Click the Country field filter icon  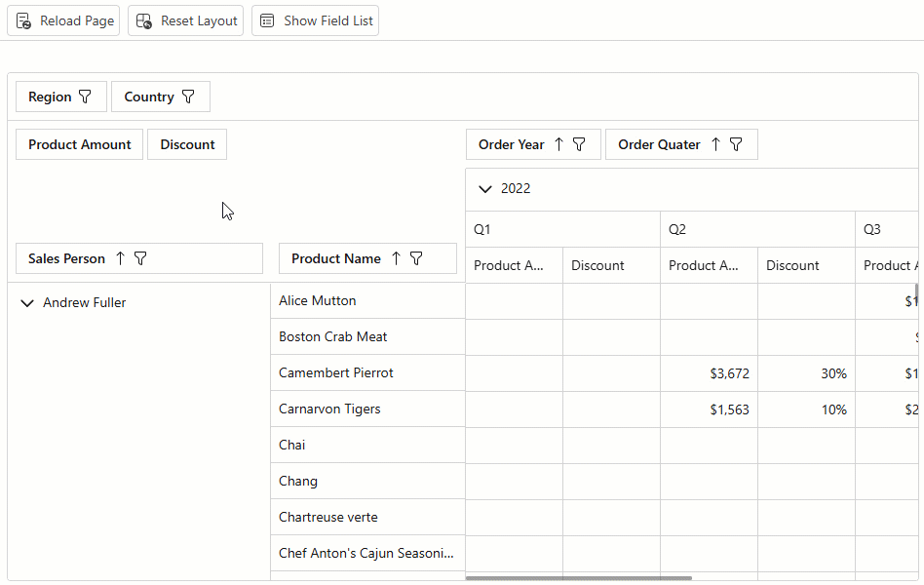coord(188,97)
